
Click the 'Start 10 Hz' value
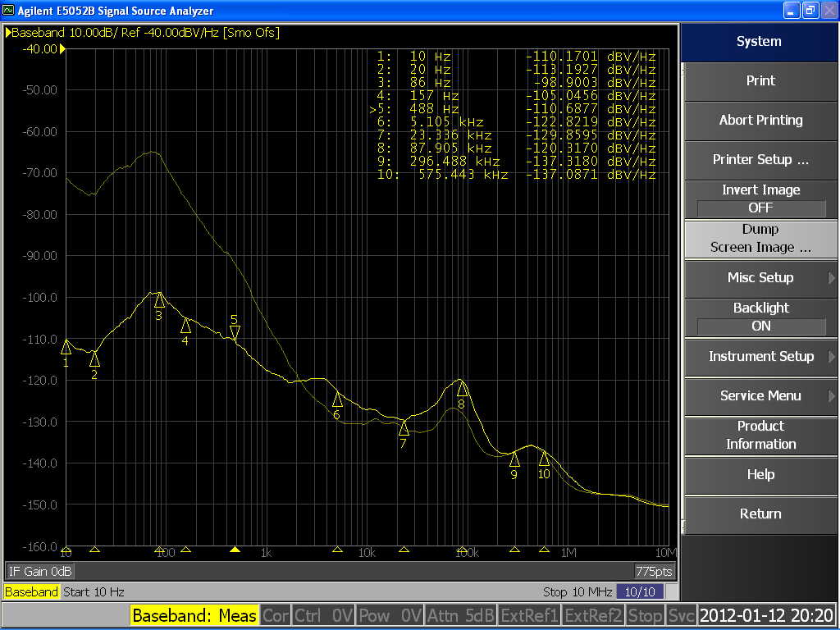(x=94, y=592)
